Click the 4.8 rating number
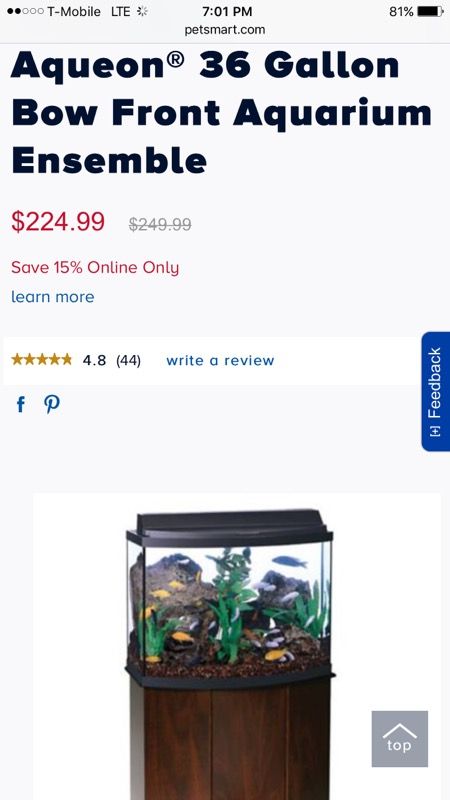This screenshot has height=800, width=450. pyautogui.click(x=94, y=360)
